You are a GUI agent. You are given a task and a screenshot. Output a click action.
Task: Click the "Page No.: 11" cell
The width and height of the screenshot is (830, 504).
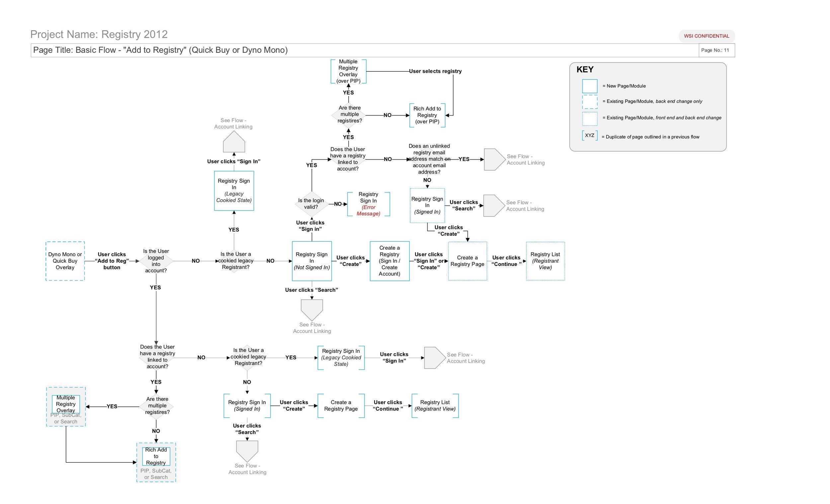pos(716,50)
